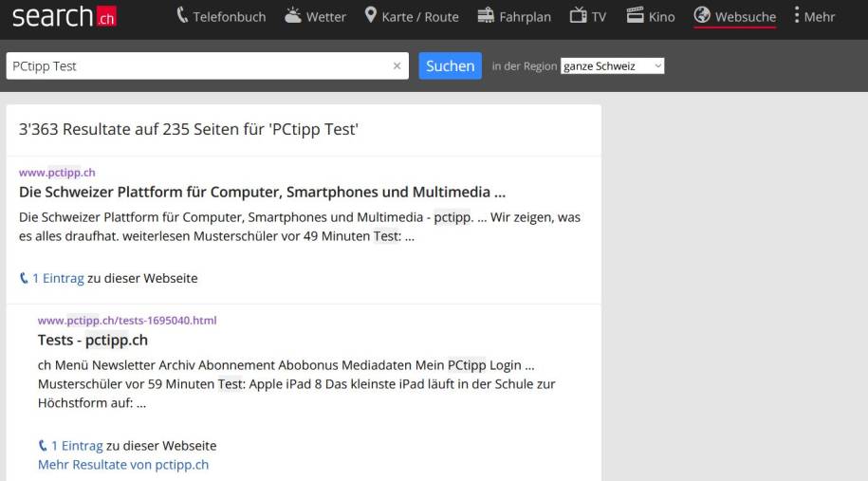Image resolution: width=868 pixels, height=481 pixels.
Task: Click 'Mehr Resultate von pctipp.ch' link
Action: coord(123,464)
